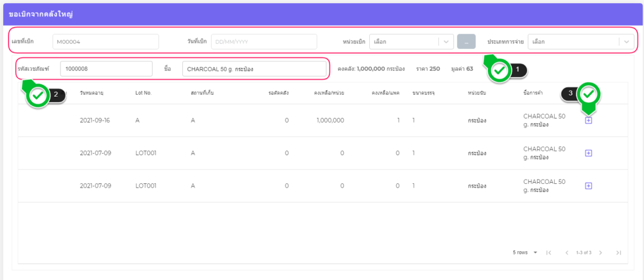Click green checkmark badge for step 1
Viewport: 644px width, 280px height.
coord(500,70)
